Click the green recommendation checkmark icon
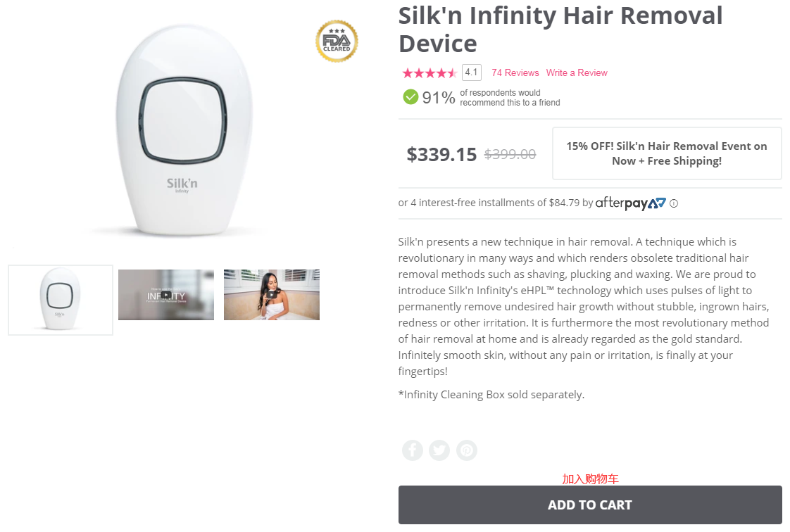The image size is (790, 532). click(410, 96)
